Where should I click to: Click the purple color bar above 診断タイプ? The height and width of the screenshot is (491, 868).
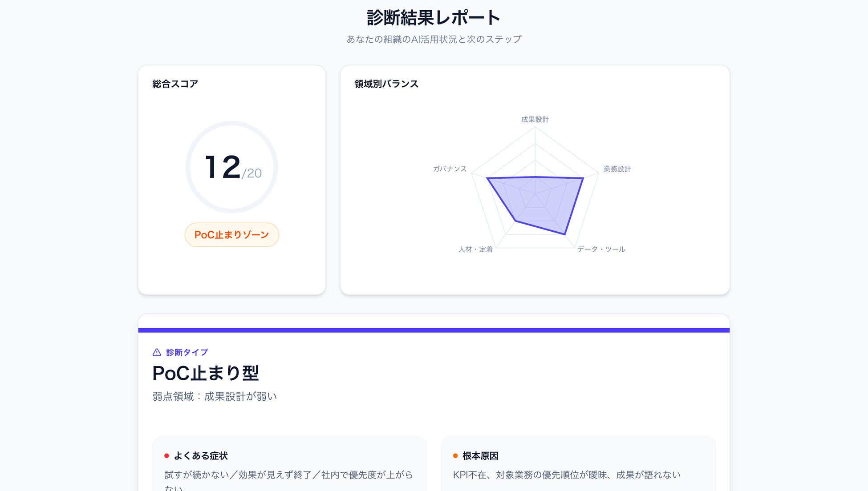434,330
